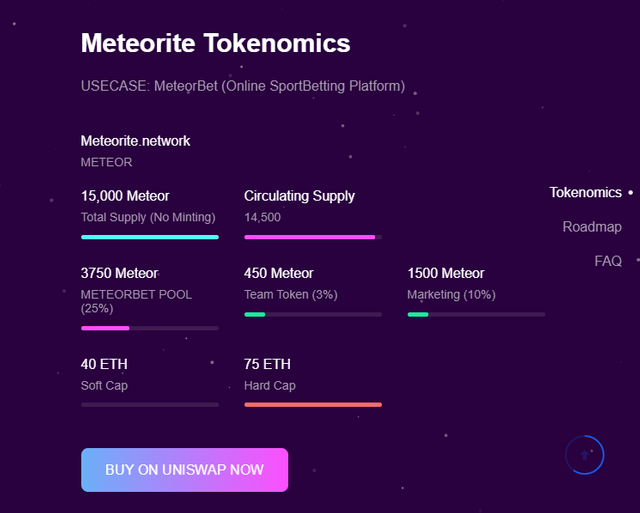
Task: Click the active dot beside Tokenomics
Action: pos(631,192)
